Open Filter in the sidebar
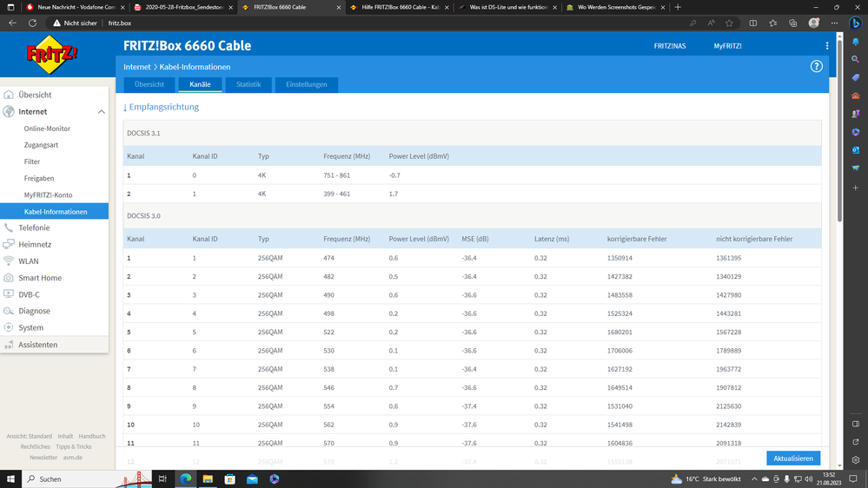This screenshot has height=488, width=868. pos(32,162)
